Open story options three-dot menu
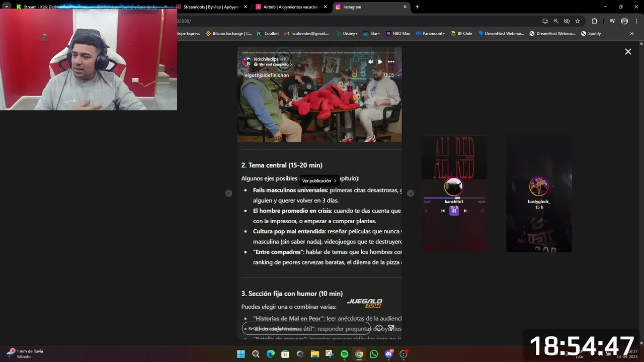 pos(391,62)
